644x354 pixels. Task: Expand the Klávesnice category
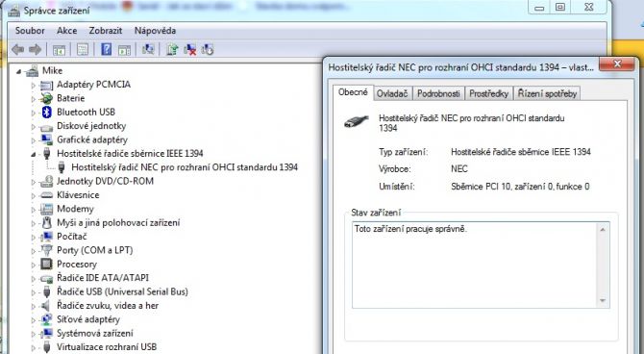pyautogui.click(x=34, y=195)
